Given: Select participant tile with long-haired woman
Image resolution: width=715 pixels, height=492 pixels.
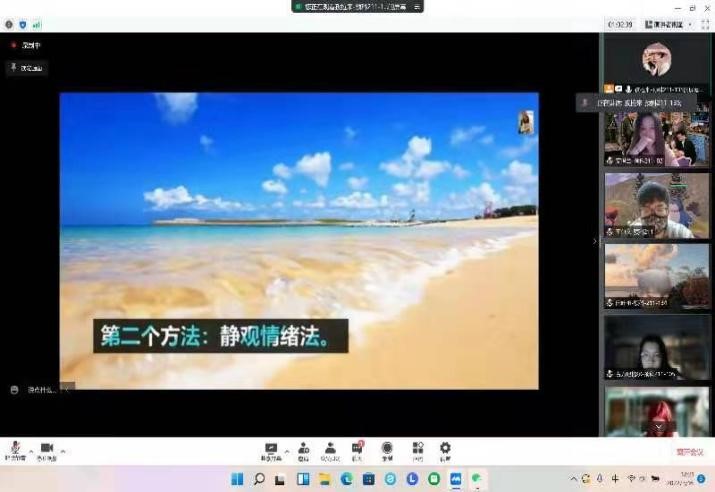Looking at the screenshot, I should tap(657, 136).
